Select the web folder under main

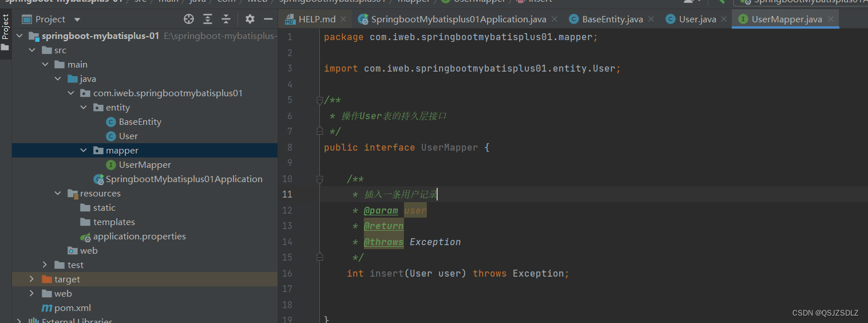(89, 251)
